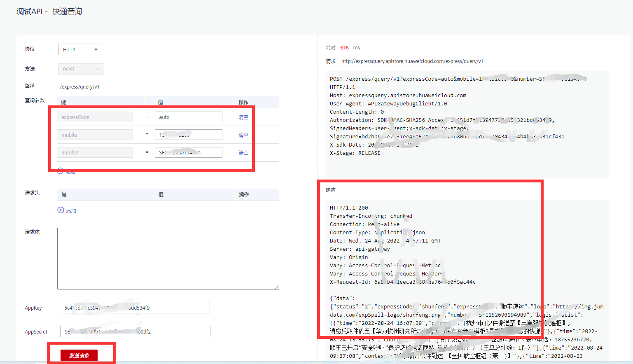This screenshot has height=364, width=633.
Task: Click the expressCode key field
Action: pyautogui.click(x=95, y=117)
